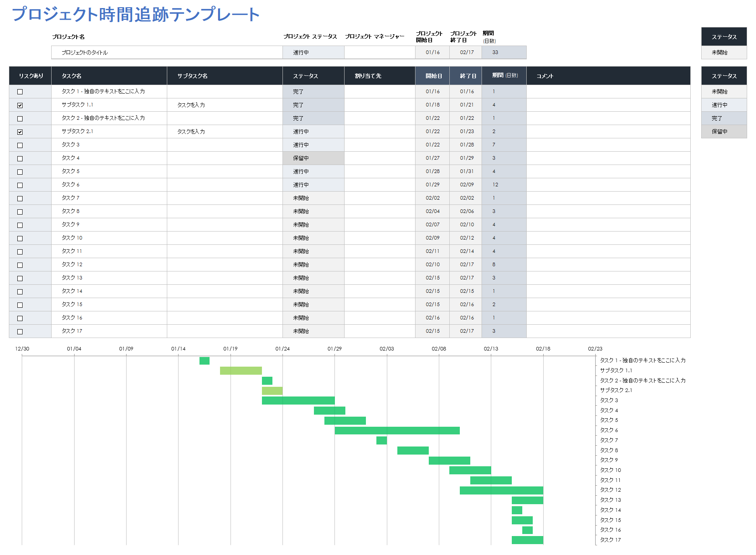Screen dimensions: 756x555
Task: Click the 割り当て先 column header
Action: [380, 76]
